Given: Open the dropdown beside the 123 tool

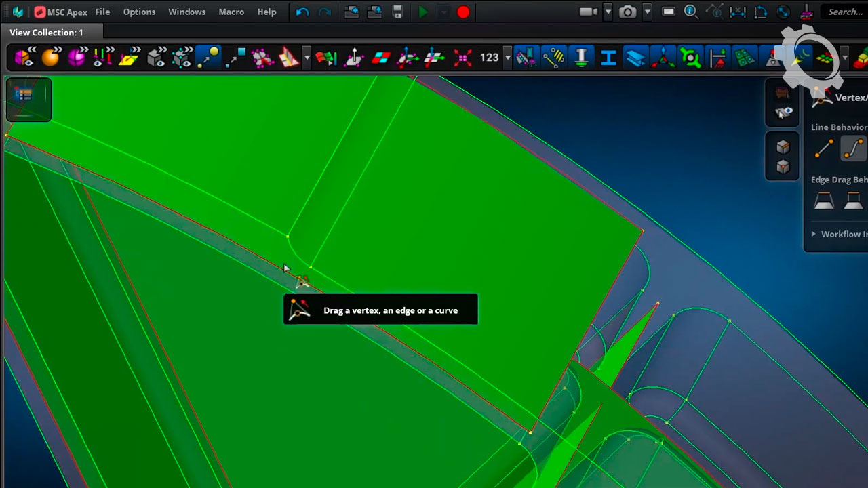Looking at the screenshot, I should click(x=507, y=58).
